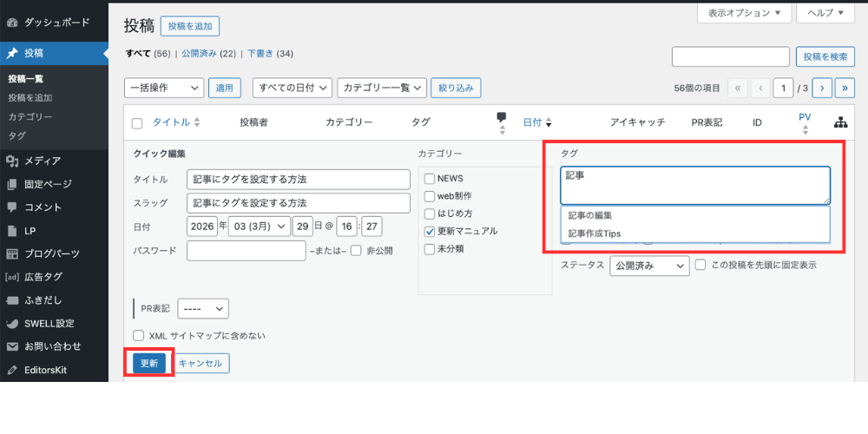
Task: Open the 表示オプション tab
Action: coord(744,14)
